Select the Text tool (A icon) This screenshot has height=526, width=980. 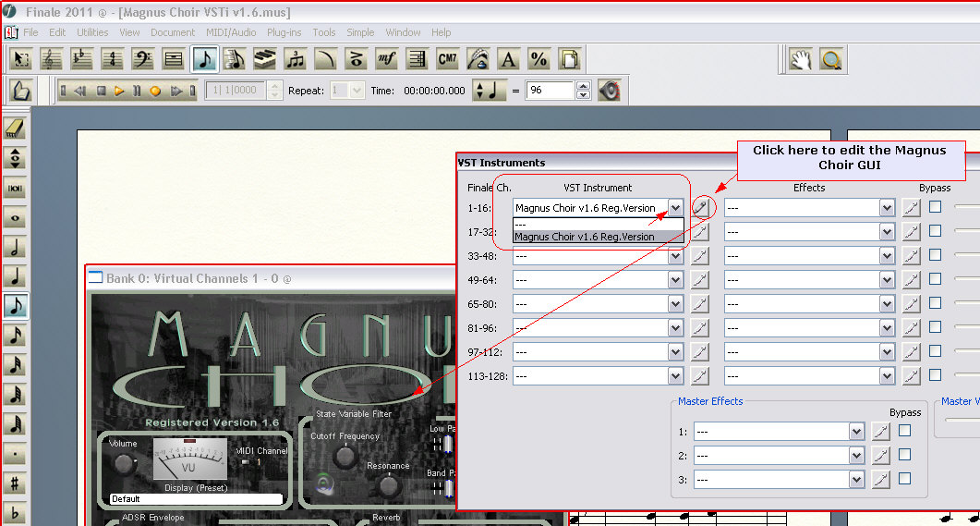coord(509,59)
